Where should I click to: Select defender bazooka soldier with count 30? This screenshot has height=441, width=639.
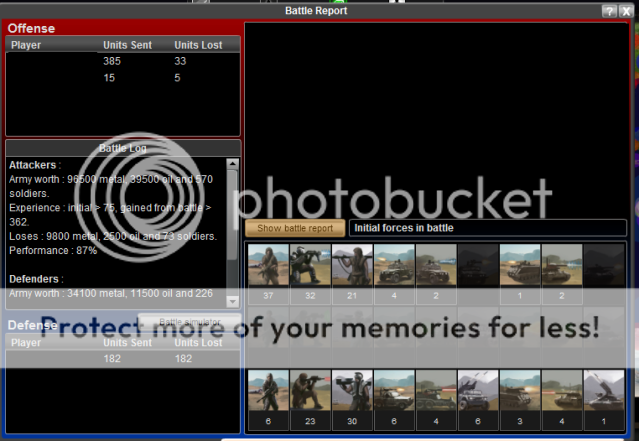(352, 400)
